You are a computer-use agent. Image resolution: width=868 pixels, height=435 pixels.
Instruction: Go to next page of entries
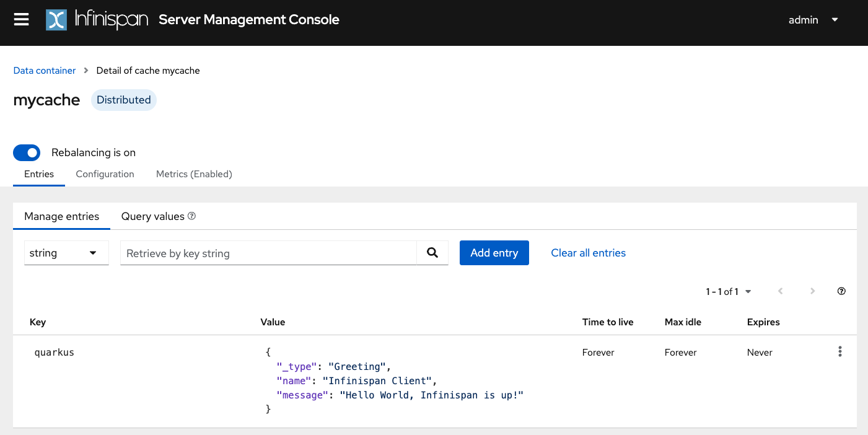coord(812,291)
